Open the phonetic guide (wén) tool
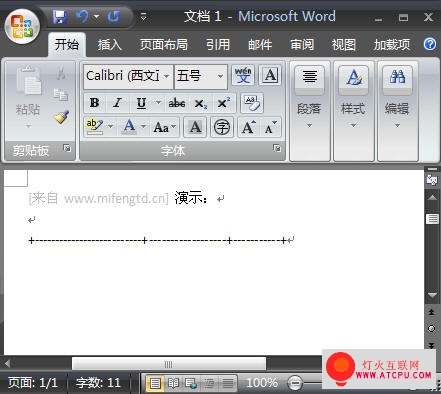Viewport: 441px width, 394px height. 243,75
